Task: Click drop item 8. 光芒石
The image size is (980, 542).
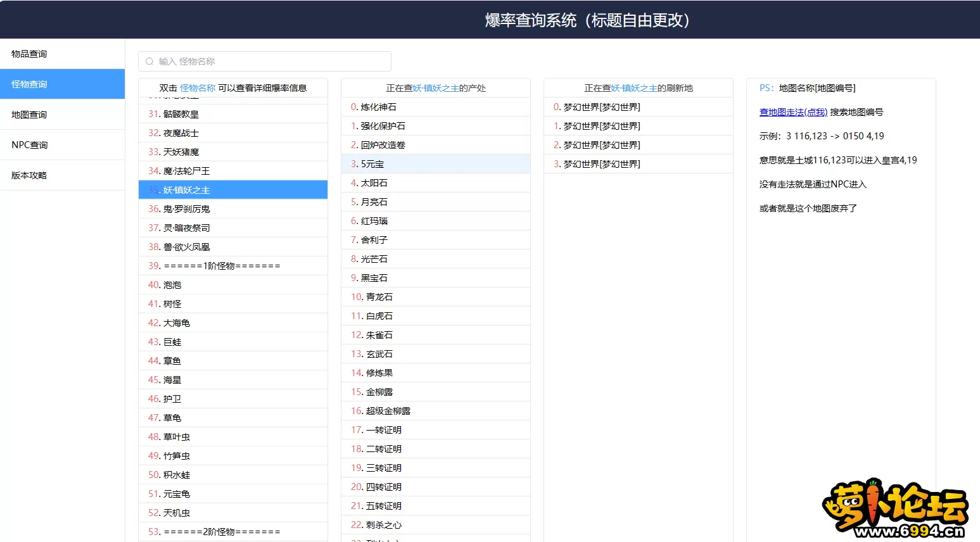Action: click(x=436, y=259)
